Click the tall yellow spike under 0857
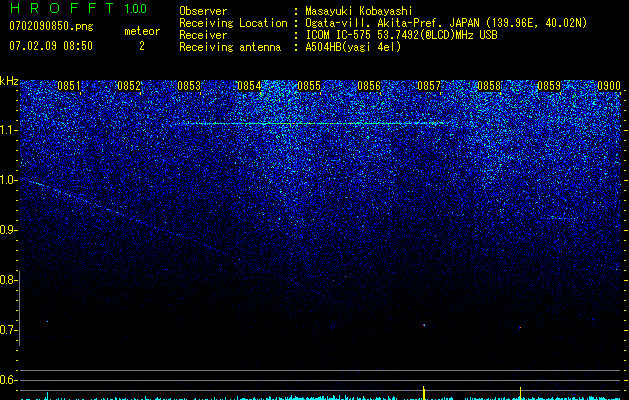The height and width of the screenshot is (400, 629). (424, 393)
